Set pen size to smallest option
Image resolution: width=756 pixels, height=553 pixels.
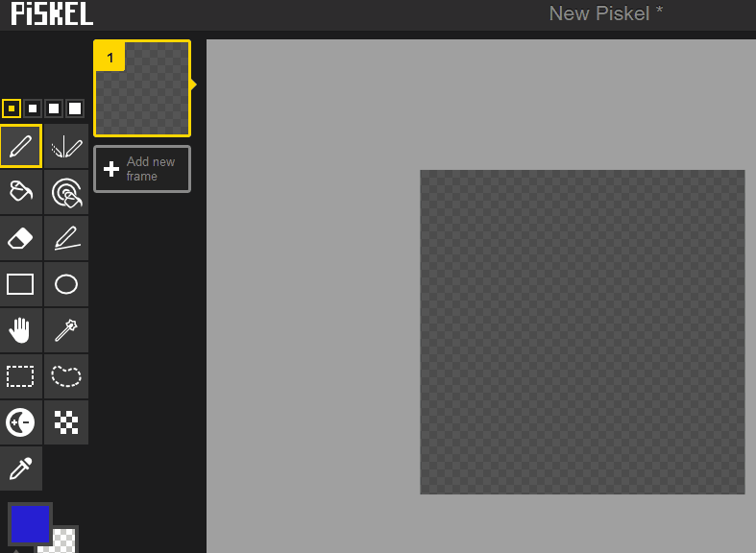(x=12, y=108)
